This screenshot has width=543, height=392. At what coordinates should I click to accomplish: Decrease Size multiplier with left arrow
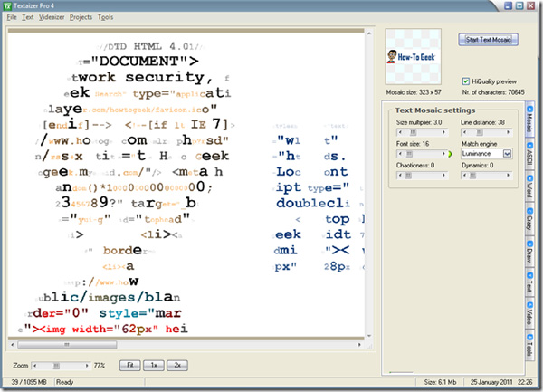[x=401, y=132]
